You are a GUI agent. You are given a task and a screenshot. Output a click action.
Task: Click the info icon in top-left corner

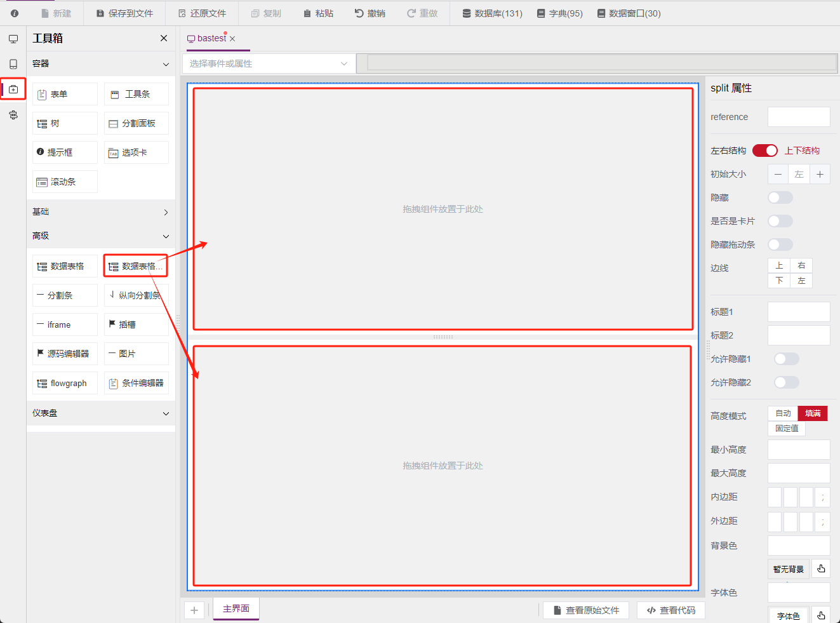click(x=15, y=13)
